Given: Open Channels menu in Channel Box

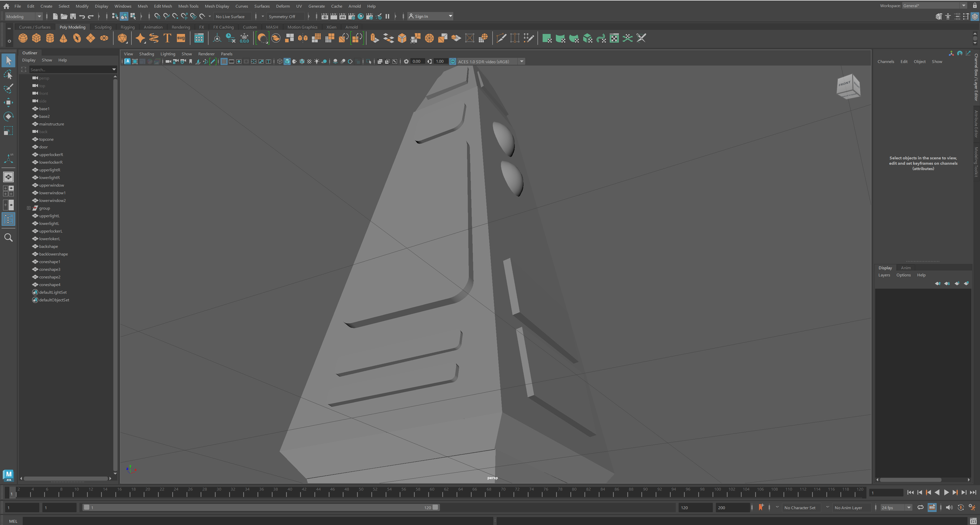Looking at the screenshot, I should click(886, 62).
